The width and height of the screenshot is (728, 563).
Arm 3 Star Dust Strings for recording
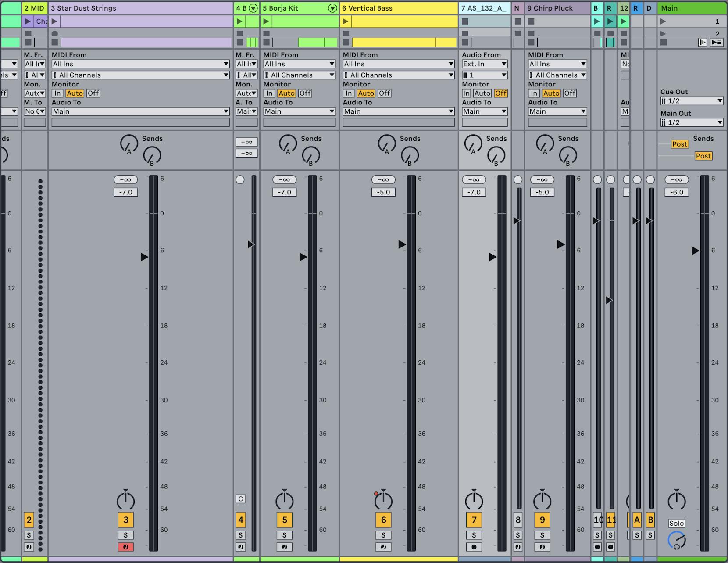pyautogui.click(x=126, y=547)
